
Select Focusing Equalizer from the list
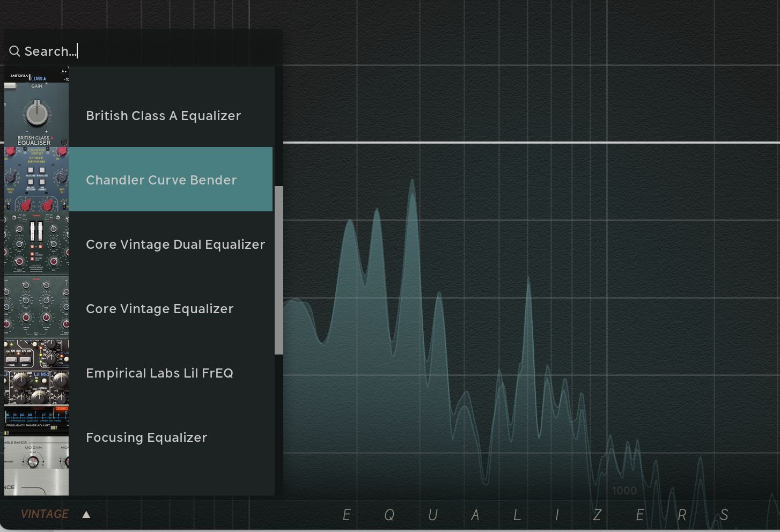146,437
